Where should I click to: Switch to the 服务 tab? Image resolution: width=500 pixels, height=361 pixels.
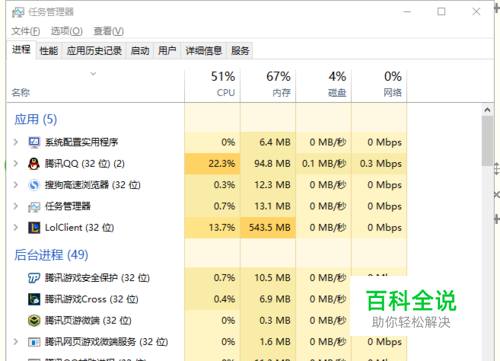point(240,51)
